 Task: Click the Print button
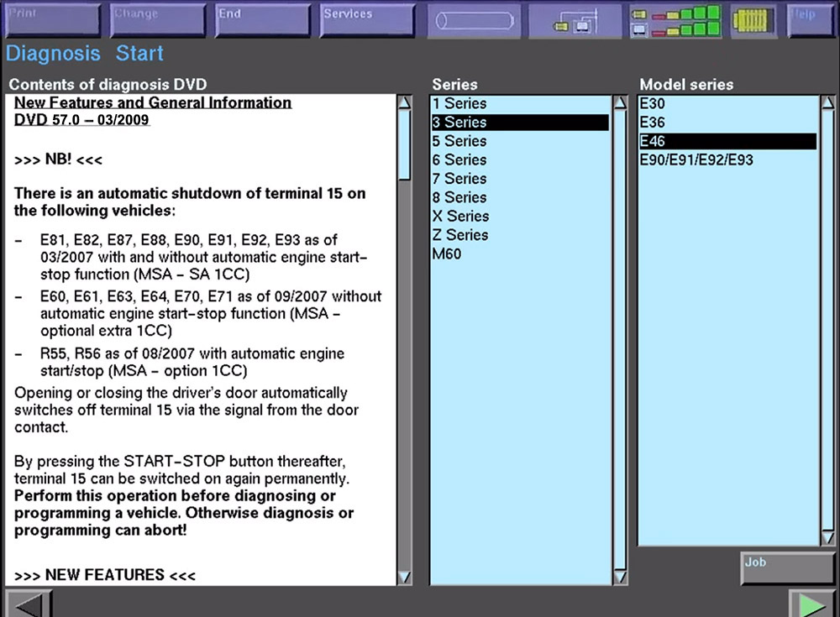click(x=52, y=20)
